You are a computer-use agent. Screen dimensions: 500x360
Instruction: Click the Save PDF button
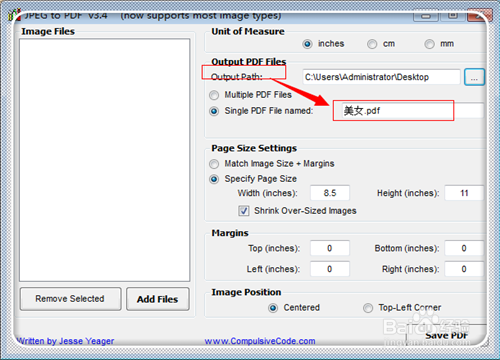[446, 335]
